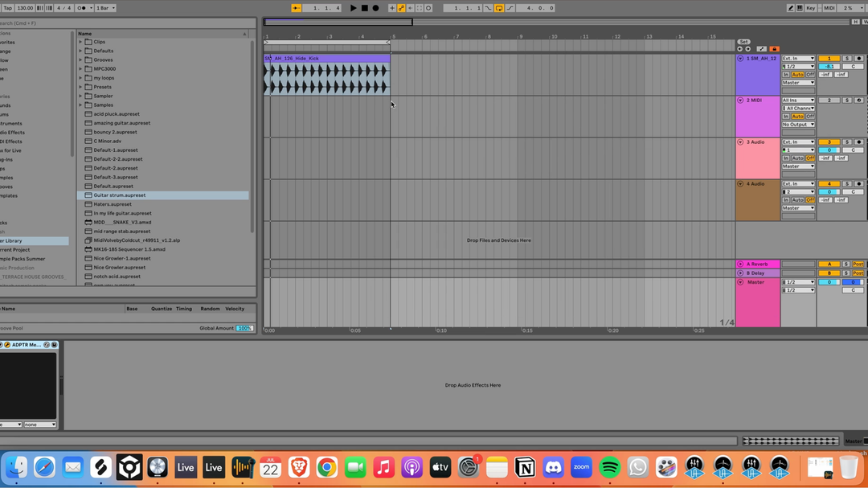This screenshot has height=488, width=868.
Task: Arm the 3 Audio track for recording
Action: (x=858, y=142)
